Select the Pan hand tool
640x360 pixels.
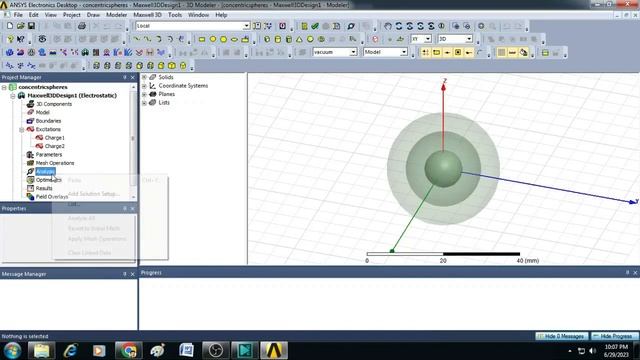tap(388, 26)
